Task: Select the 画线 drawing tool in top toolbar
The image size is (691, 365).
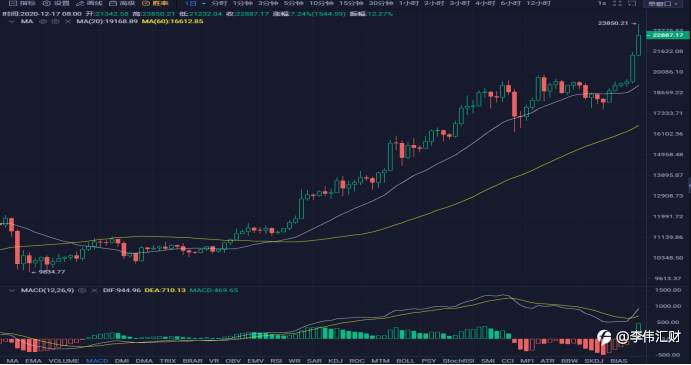Action: coord(89,3)
